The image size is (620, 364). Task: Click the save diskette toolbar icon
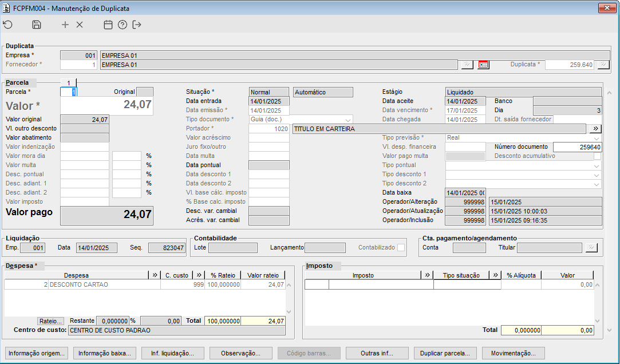[x=37, y=25]
